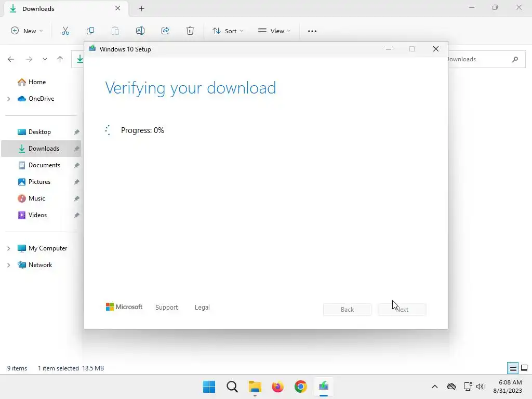Select Videos in the navigation pane

click(37, 215)
